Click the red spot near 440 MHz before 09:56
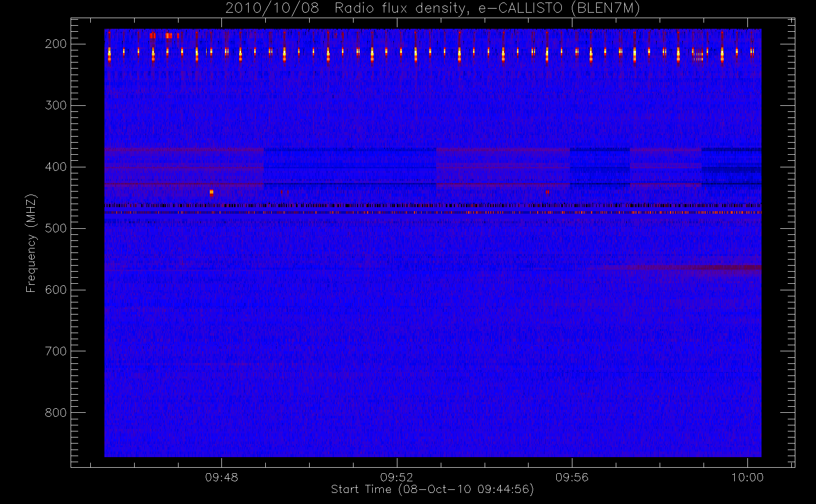This screenshot has width=816, height=504. 547,192
